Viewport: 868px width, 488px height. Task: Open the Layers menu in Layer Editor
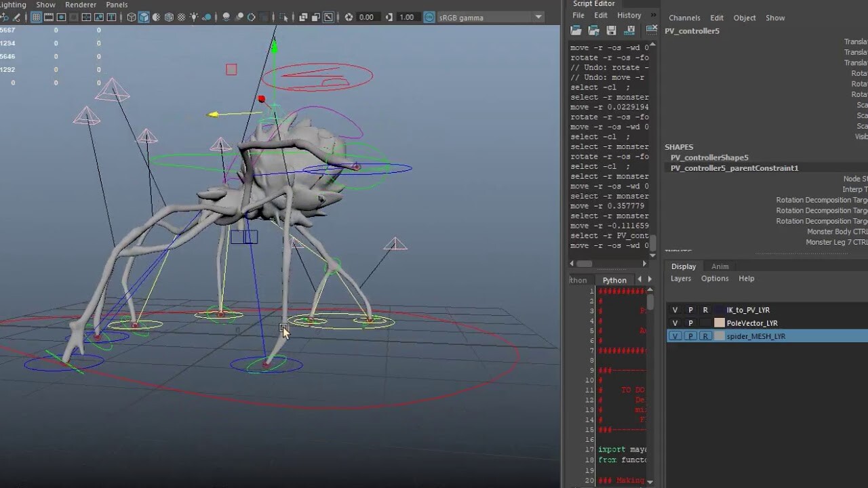coord(680,278)
